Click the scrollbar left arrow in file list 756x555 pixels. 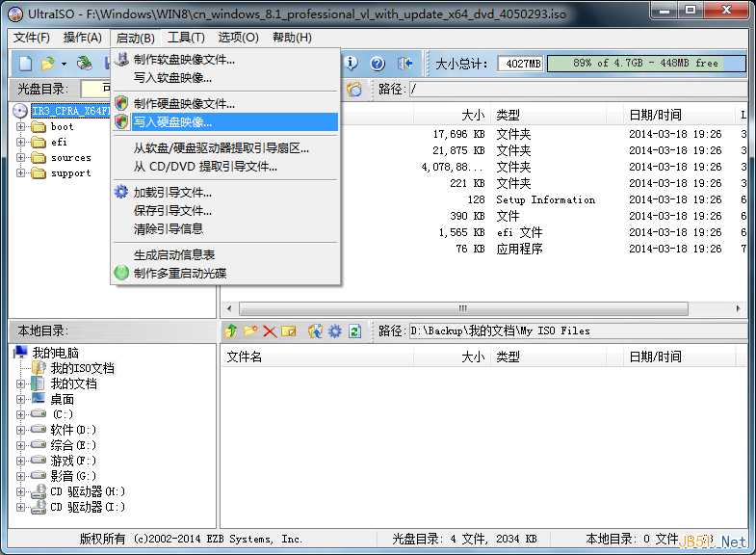(x=229, y=308)
